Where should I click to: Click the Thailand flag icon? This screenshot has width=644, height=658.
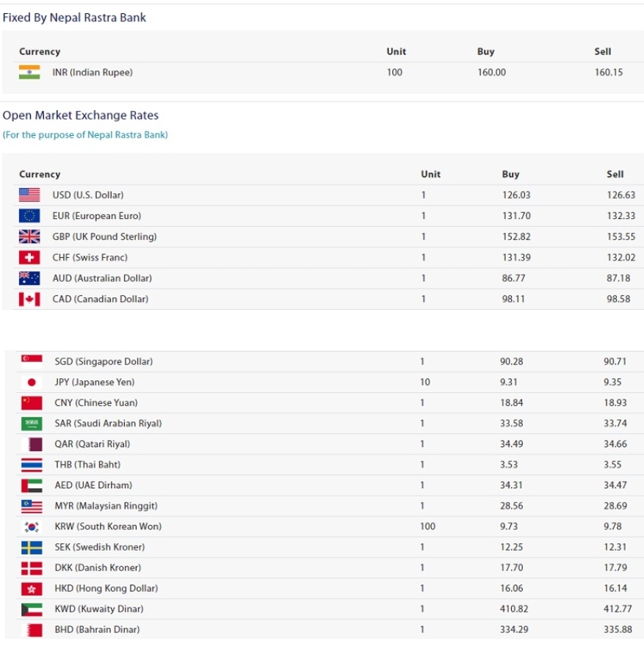[32, 465]
